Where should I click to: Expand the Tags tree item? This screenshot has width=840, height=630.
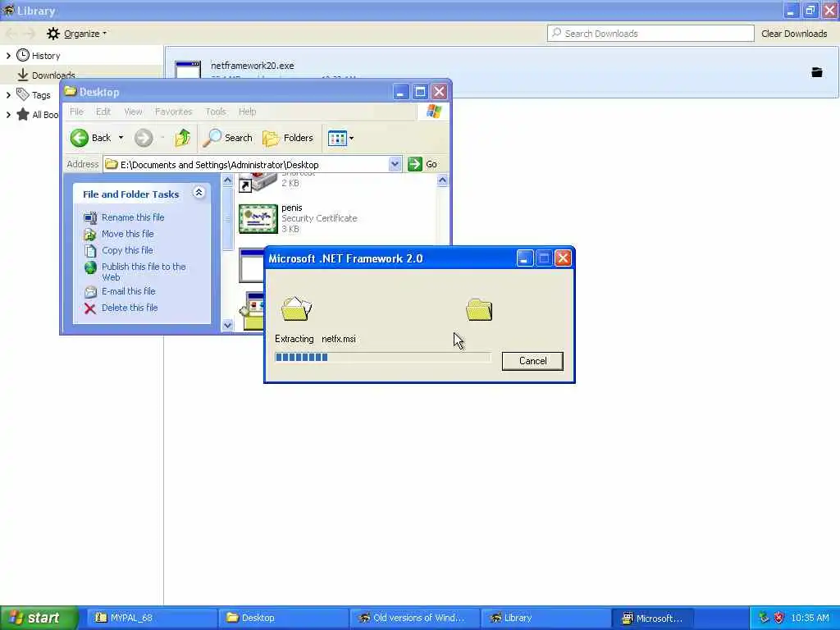[x=8, y=95]
